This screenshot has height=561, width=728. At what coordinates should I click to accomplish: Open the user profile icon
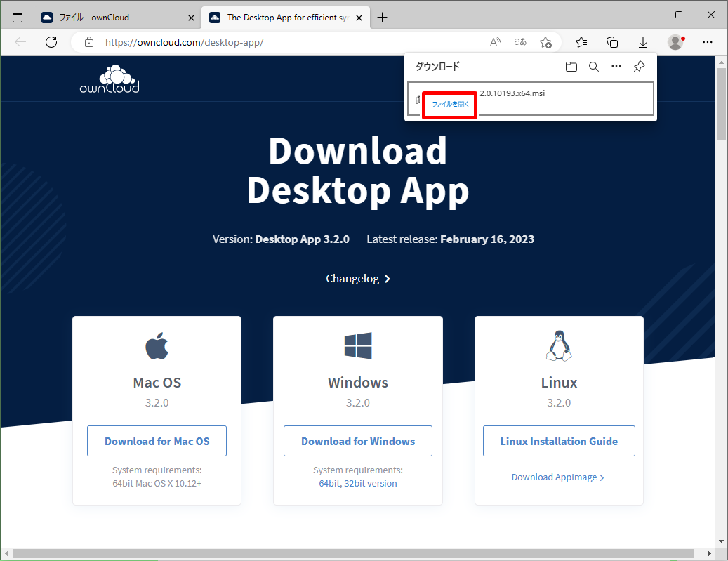point(676,42)
